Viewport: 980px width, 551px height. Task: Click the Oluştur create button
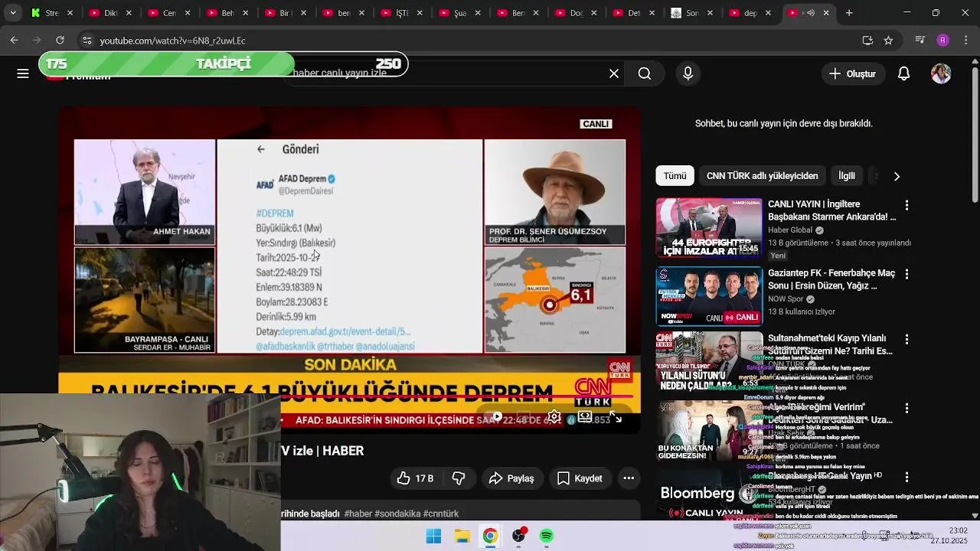click(852, 73)
